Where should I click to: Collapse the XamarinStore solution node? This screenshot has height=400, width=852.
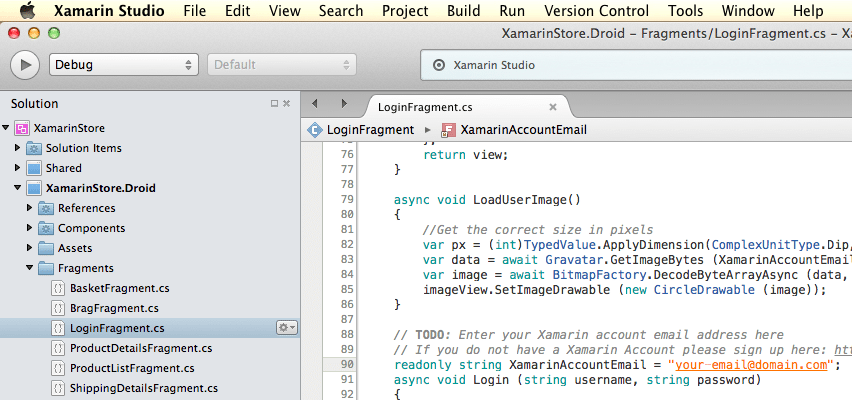click(x=6, y=128)
